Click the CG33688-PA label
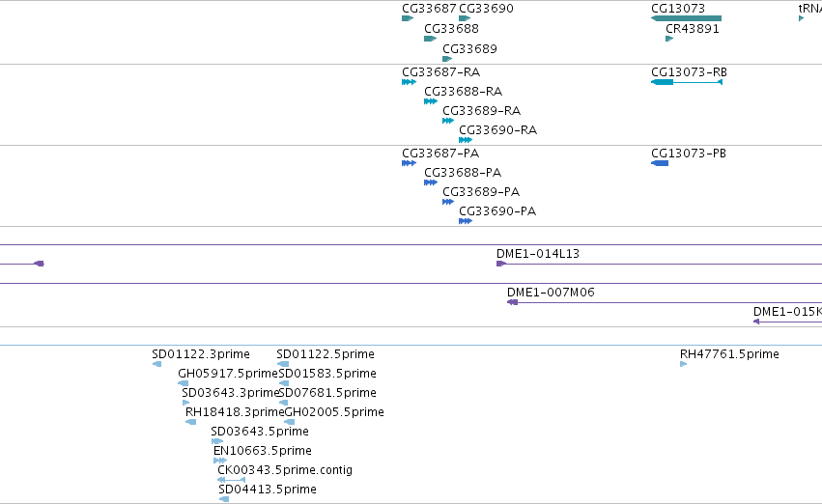Screen dimensions: 822x504 tap(463, 173)
